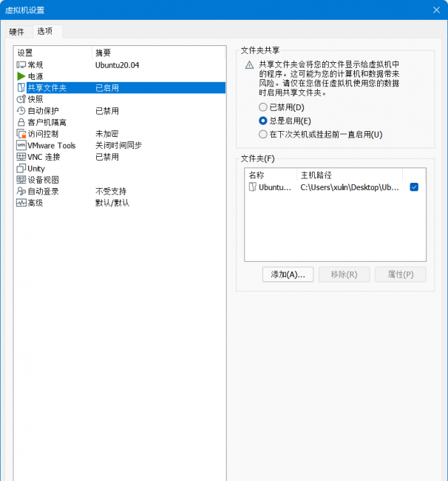Click the 常规 (General) monitor icon
The height and width of the screenshot is (481, 448).
[21, 64]
